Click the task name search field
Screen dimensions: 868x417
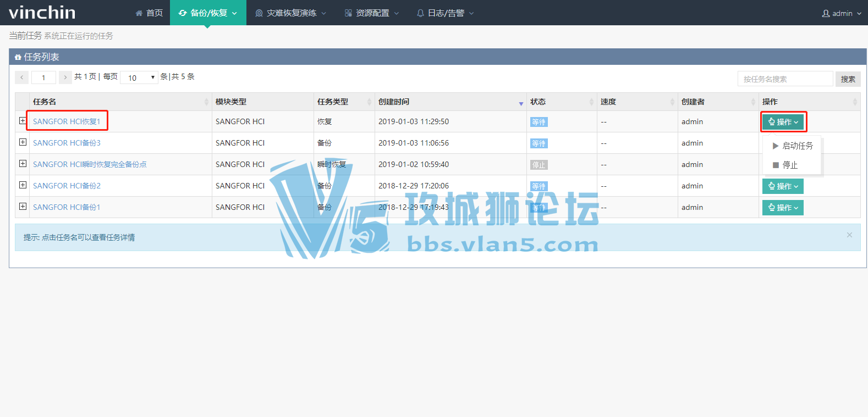pos(785,79)
